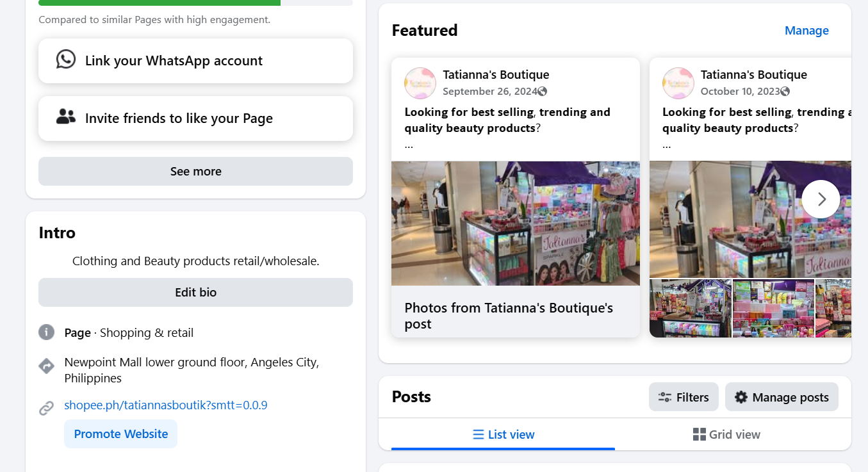
Task: Click the website link chain icon
Action: pyautogui.click(x=46, y=408)
